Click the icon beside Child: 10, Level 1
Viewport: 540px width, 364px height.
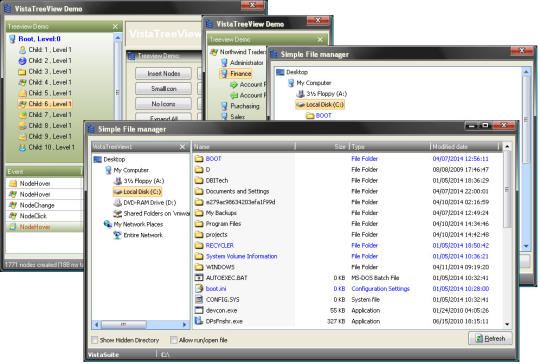pos(22,148)
